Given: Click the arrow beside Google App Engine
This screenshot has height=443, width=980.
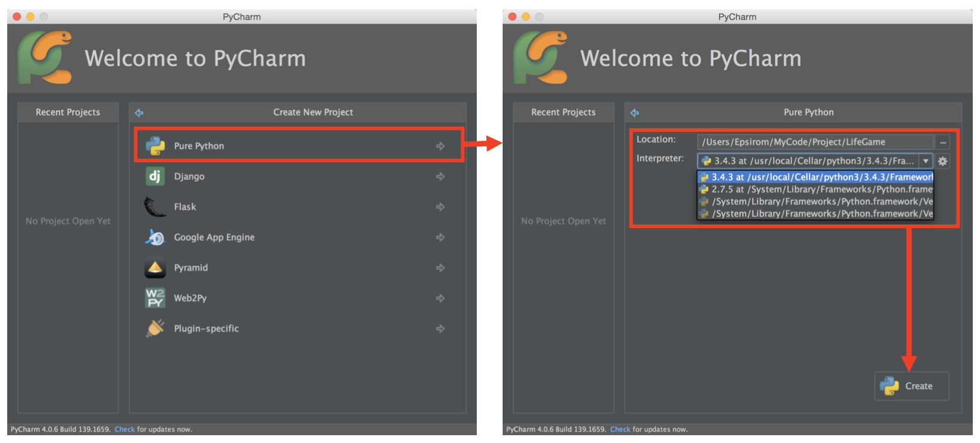Looking at the screenshot, I should coord(441,237).
